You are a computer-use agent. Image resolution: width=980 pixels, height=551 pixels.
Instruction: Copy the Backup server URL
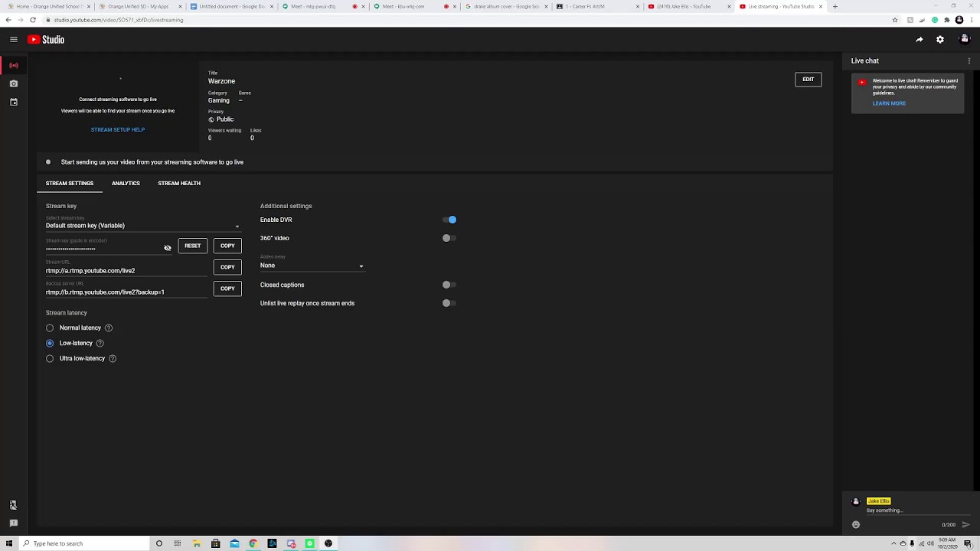(227, 289)
